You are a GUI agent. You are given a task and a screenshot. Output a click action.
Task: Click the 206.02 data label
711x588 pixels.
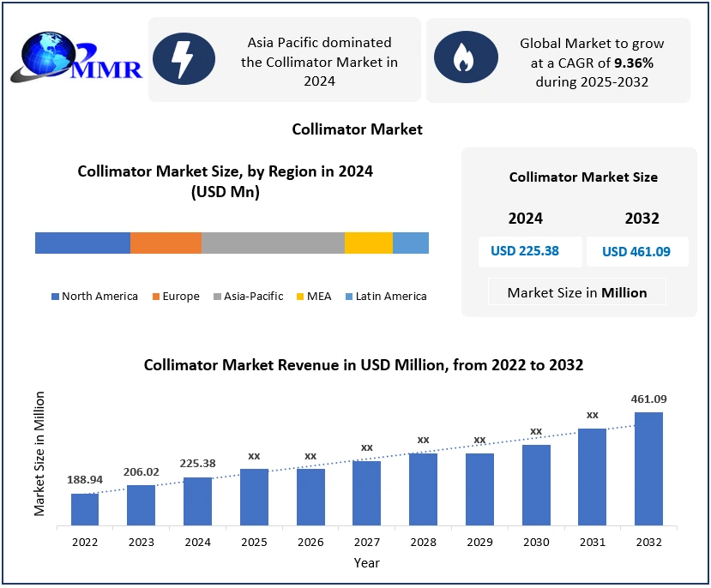pyautogui.click(x=141, y=472)
